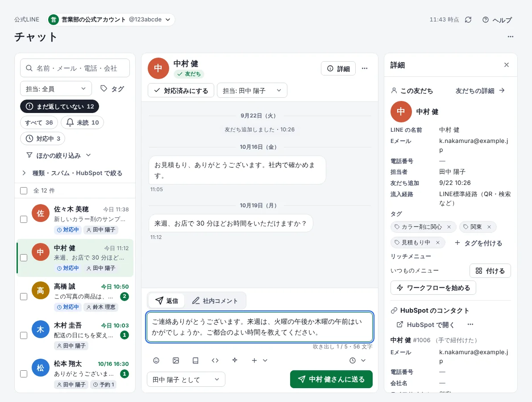
Task: Start ワークフローを始める
Action: click(433, 288)
